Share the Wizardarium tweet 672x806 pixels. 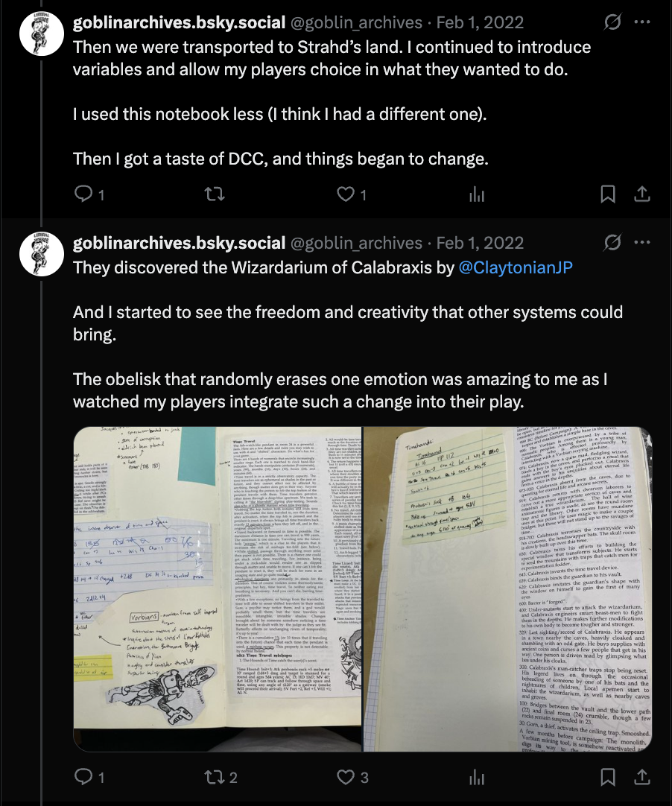641,777
